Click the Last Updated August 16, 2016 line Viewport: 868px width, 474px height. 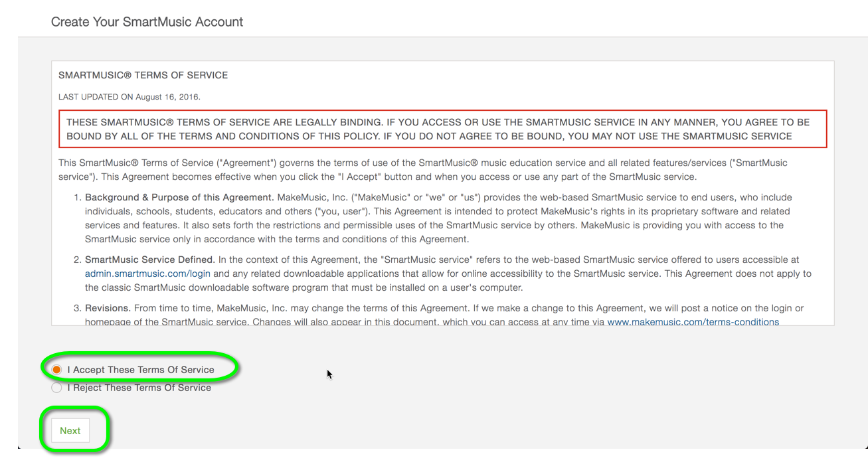pyautogui.click(x=130, y=97)
